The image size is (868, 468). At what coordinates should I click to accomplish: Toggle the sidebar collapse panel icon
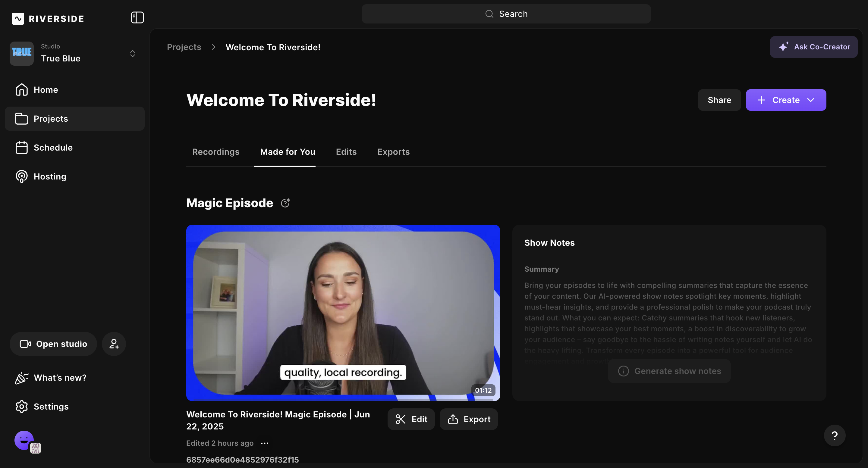[137, 17]
